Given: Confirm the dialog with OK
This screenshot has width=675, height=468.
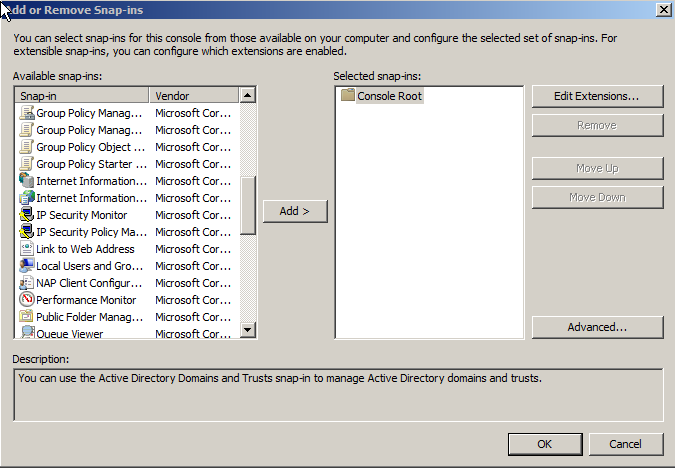Looking at the screenshot, I should [x=544, y=443].
